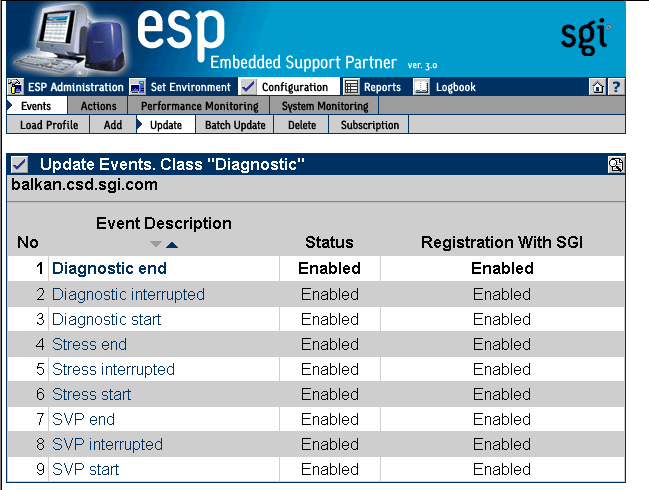
Task: Switch to the Actions tab
Action: [99, 106]
